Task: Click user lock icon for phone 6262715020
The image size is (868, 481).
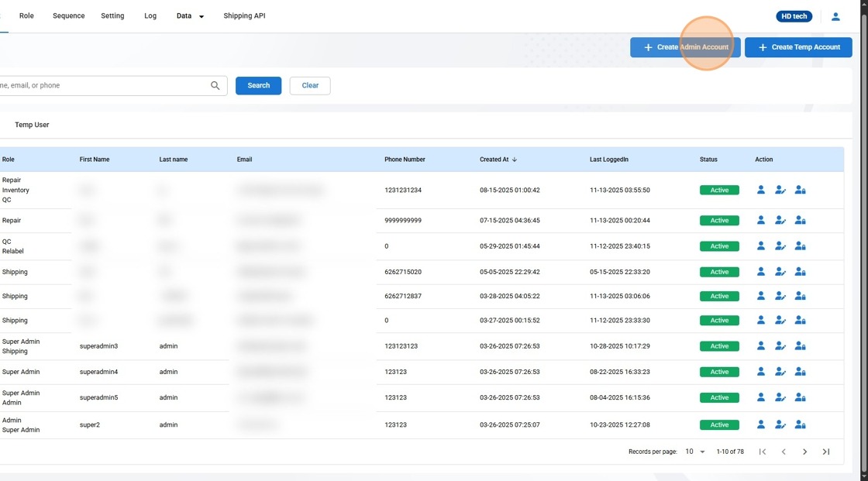Action: click(x=801, y=272)
